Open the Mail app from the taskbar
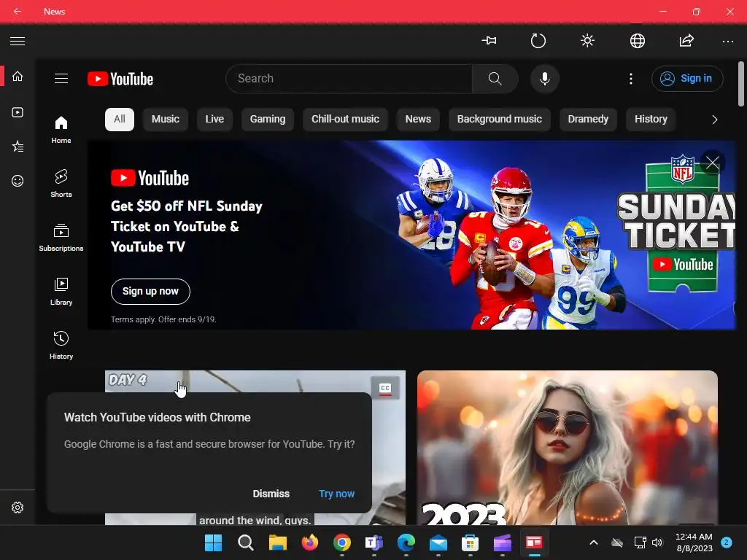Viewport: 747px width, 560px height. coord(438,542)
